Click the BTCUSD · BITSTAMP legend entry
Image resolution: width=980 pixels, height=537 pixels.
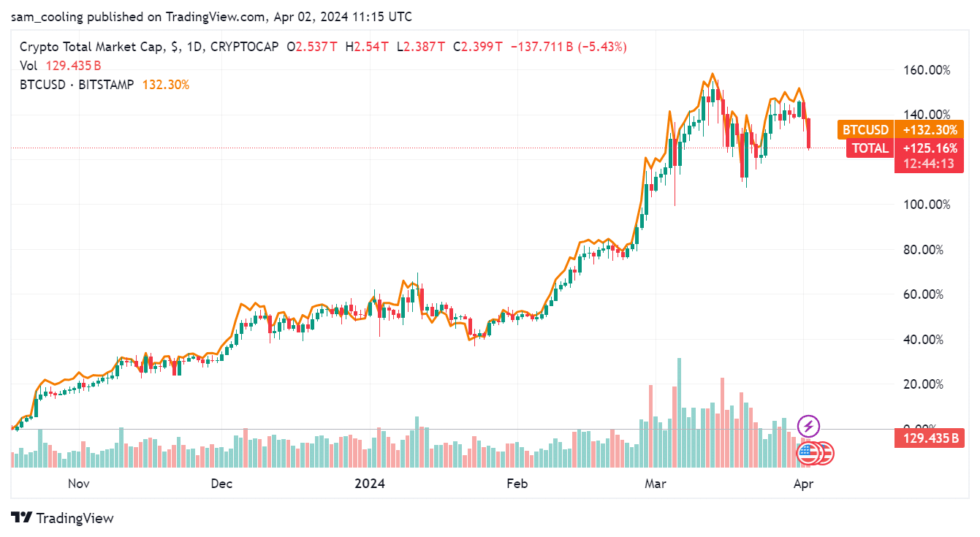click(x=77, y=85)
